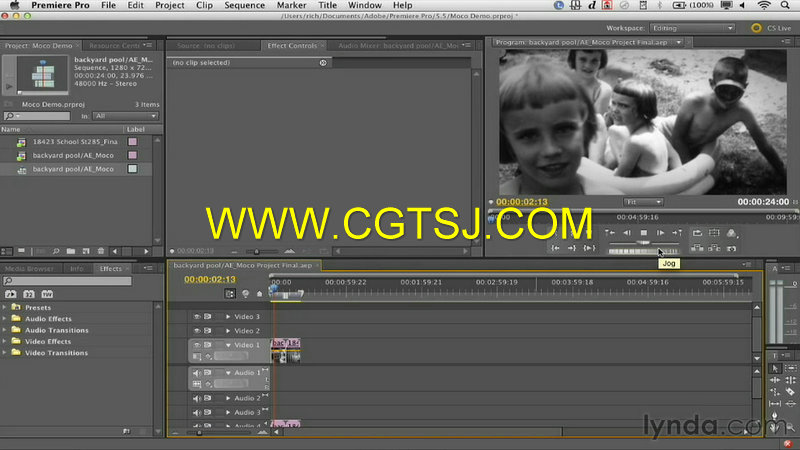Image resolution: width=800 pixels, height=450 pixels.
Task: Toggle Video 3 track output eye
Action: point(197,317)
